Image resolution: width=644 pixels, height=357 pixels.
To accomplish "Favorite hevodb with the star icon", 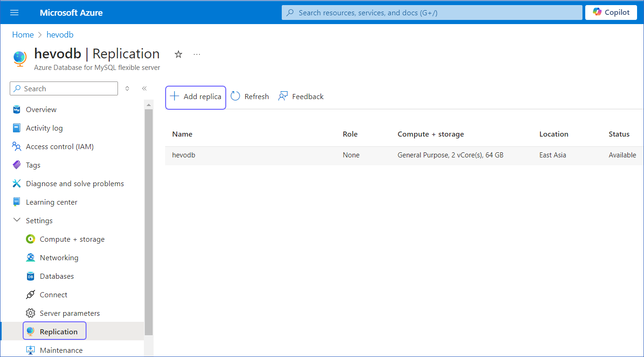I will (179, 54).
